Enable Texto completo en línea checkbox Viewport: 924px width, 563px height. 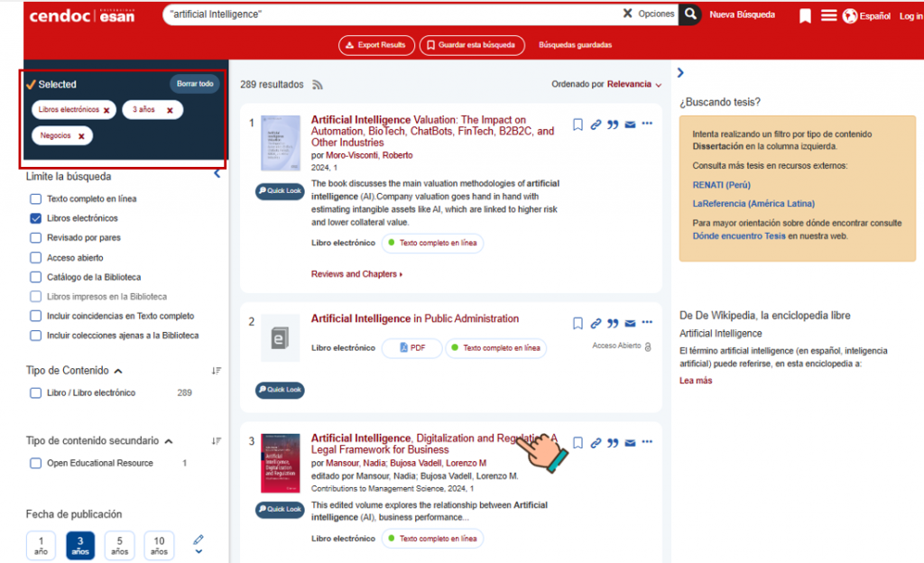[x=35, y=199]
